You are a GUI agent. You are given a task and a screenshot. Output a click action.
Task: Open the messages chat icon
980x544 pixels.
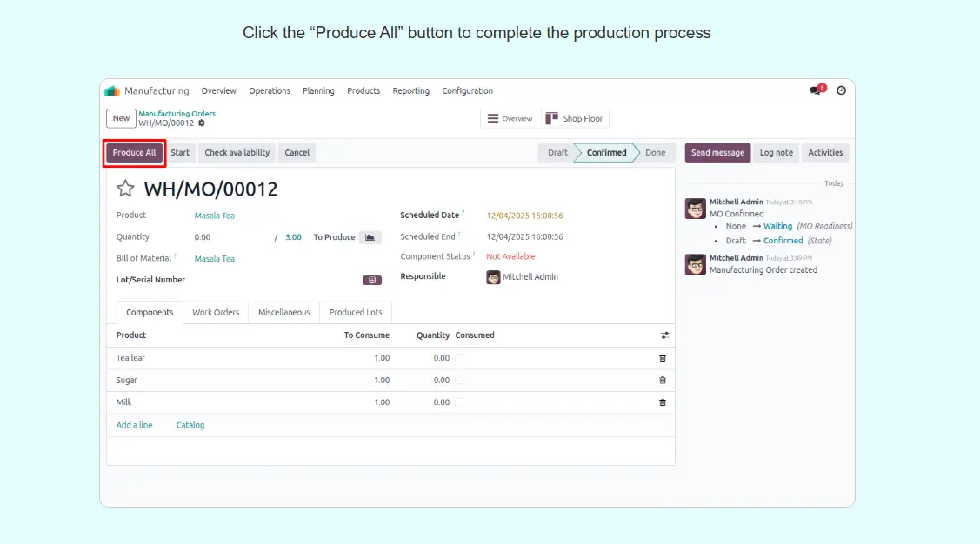tap(816, 90)
